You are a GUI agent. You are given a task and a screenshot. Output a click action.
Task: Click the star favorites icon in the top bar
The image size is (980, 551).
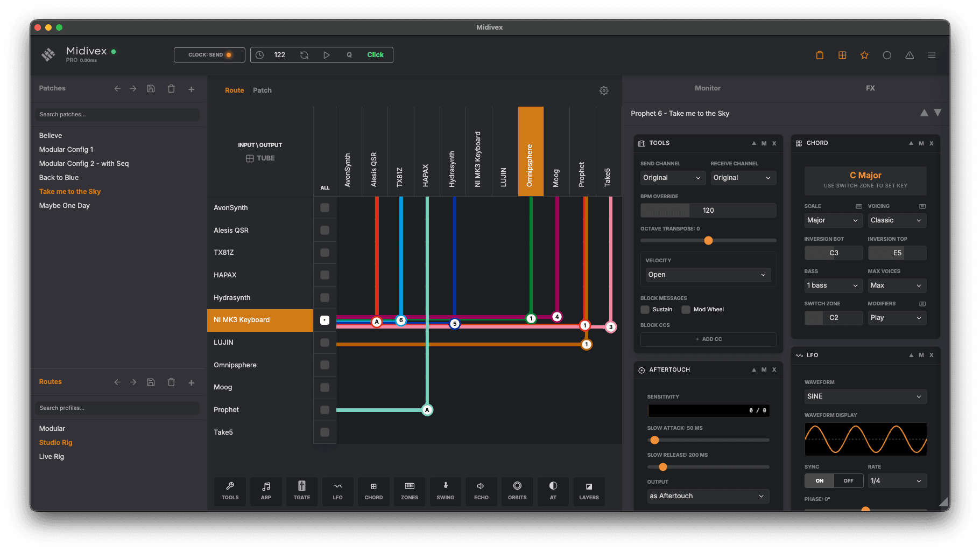click(864, 55)
